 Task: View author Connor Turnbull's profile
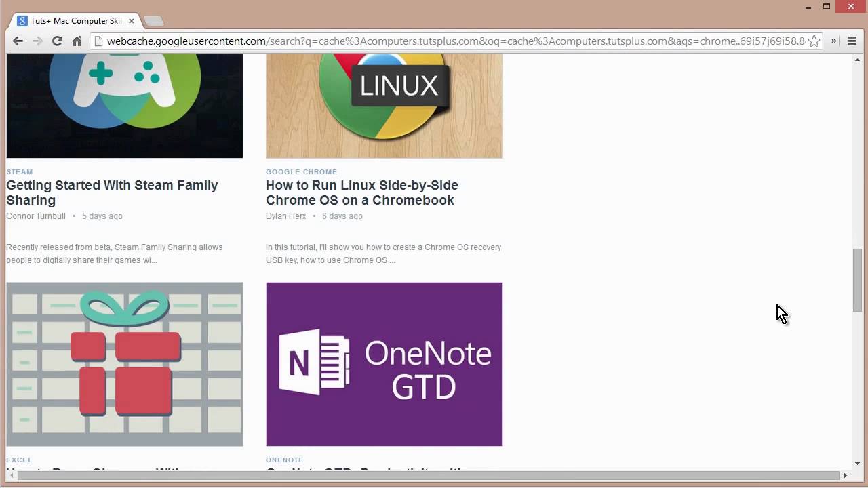36,216
